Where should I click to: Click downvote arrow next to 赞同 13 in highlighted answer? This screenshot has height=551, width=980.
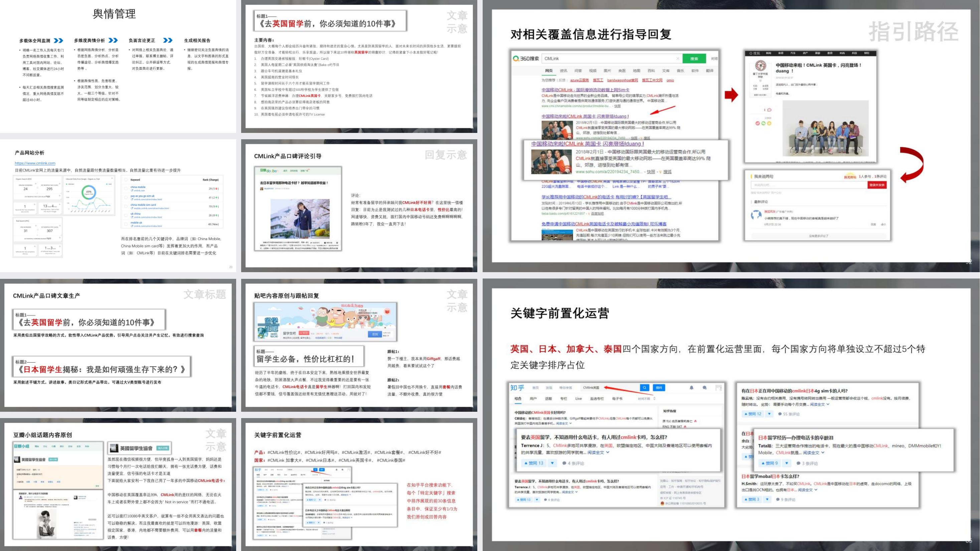point(552,463)
